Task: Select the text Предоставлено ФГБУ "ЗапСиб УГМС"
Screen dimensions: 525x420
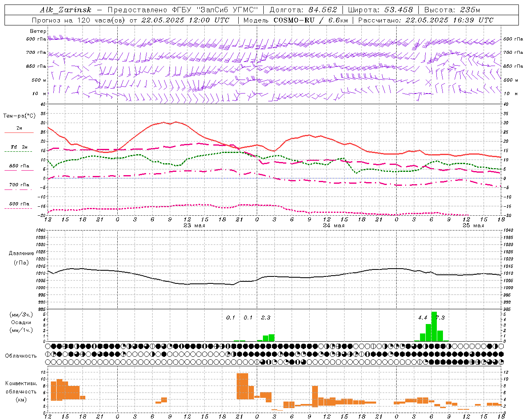Action: tap(183, 10)
